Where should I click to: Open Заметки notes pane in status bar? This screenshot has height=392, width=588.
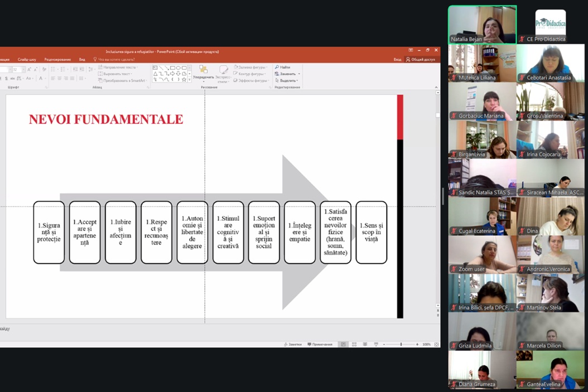pyautogui.click(x=293, y=345)
